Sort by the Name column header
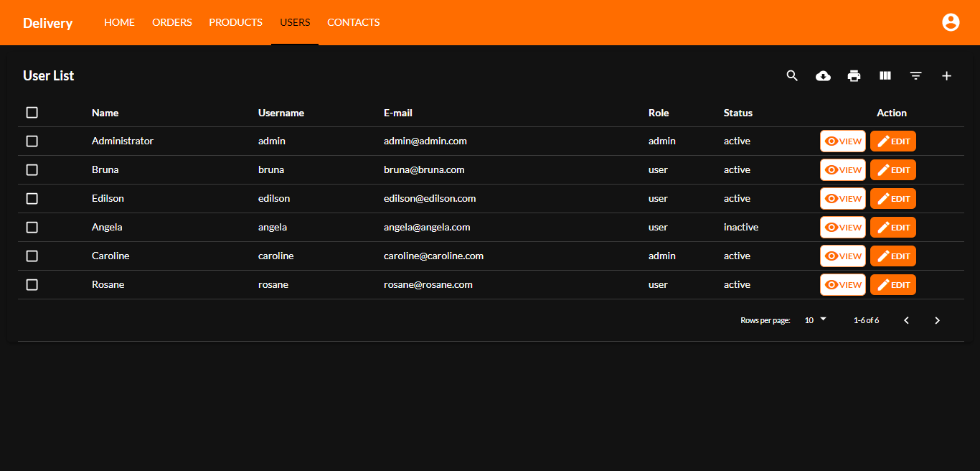 tap(105, 113)
